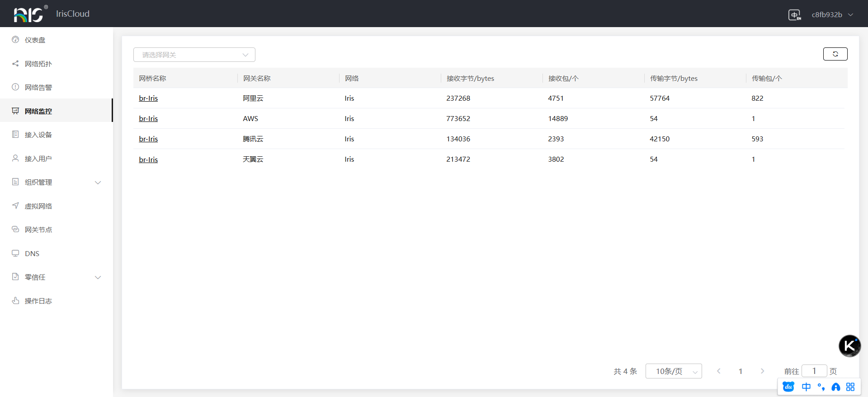Open the c8fb932b account menu
Viewport: 868px width, 397px height.
pos(832,15)
